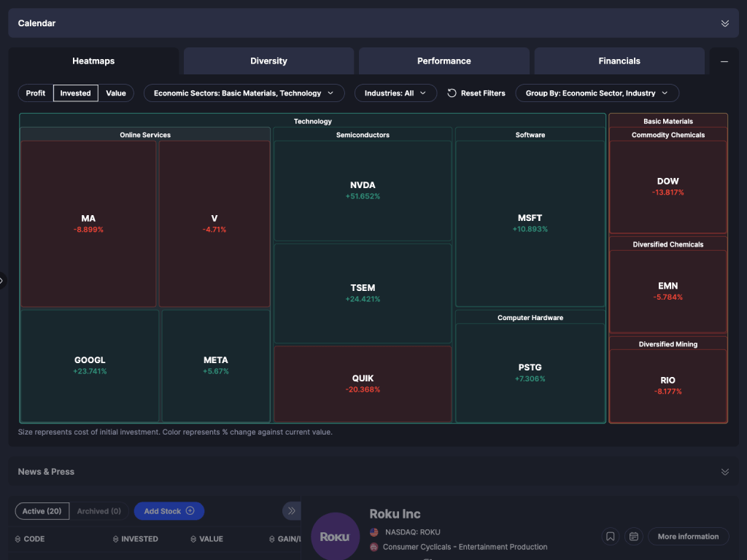Click the Consumer Cyclicals sector icon
Viewport: 747px width, 560px height.
pyautogui.click(x=374, y=547)
